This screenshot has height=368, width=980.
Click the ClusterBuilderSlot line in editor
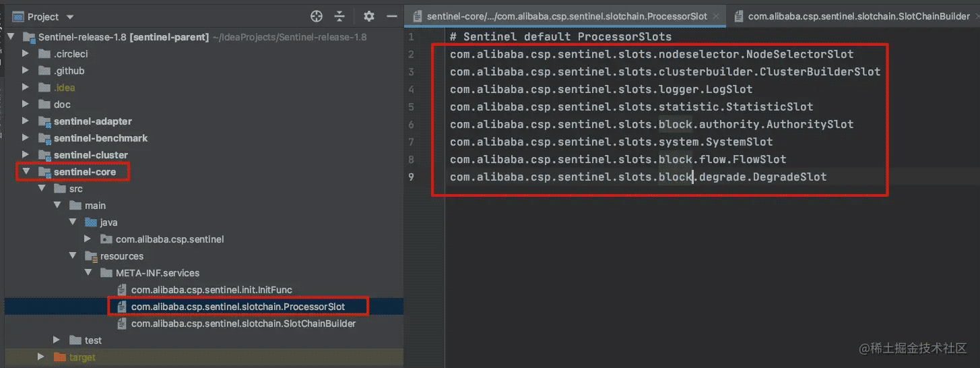click(665, 71)
